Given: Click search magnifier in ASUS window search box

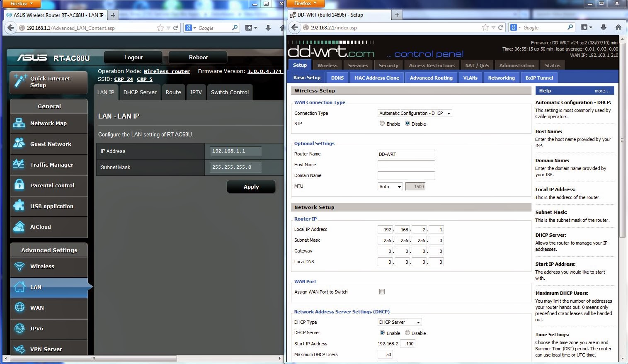Looking at the screenshot, I should pyautogui.click(x=235, y=28).
